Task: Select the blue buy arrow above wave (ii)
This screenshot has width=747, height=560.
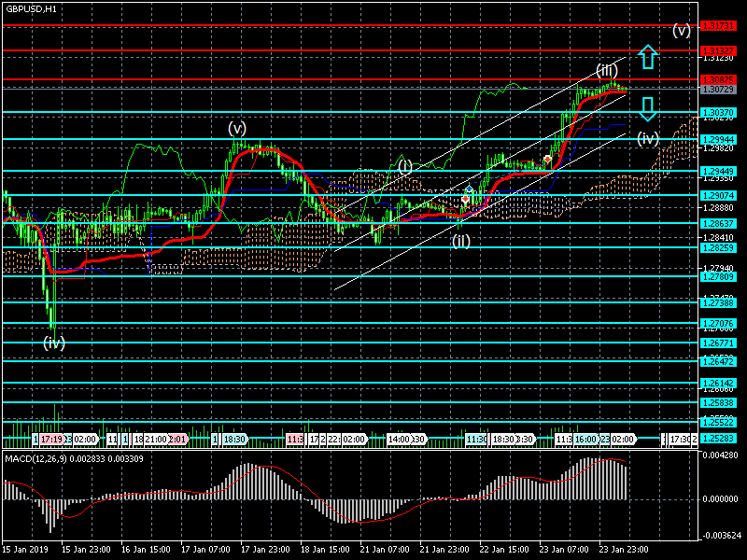Action: [x=469, y=189]
